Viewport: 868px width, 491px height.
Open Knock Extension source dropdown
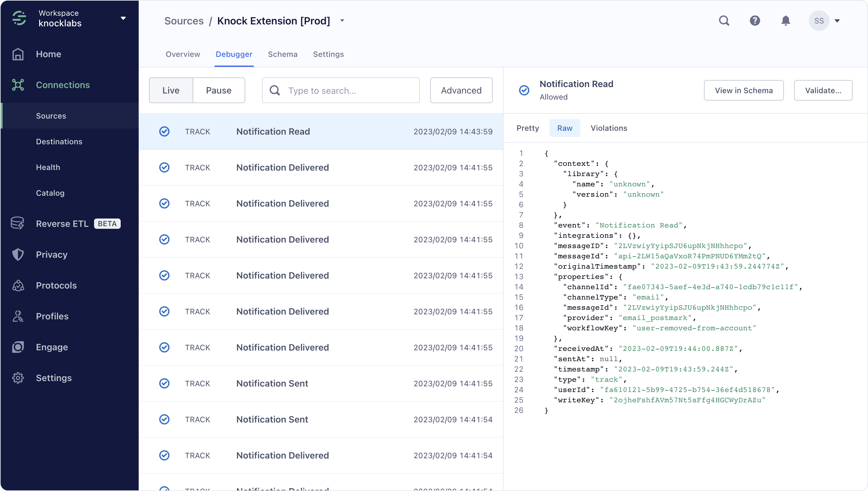[343, 20]
